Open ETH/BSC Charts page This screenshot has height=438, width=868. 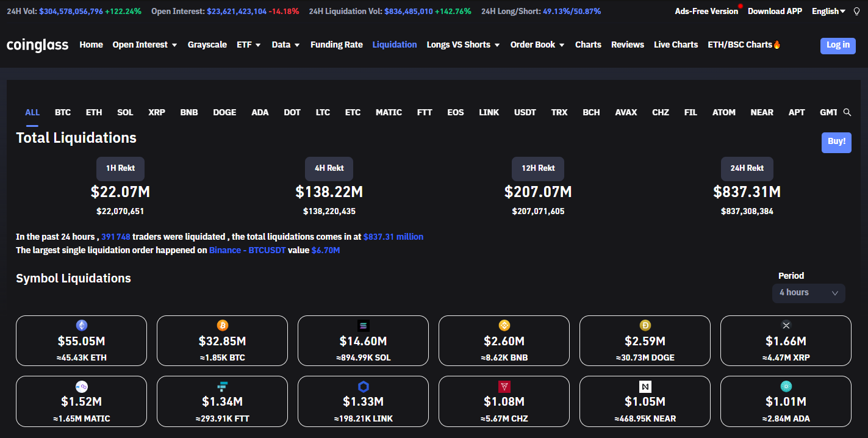[744, 45]
